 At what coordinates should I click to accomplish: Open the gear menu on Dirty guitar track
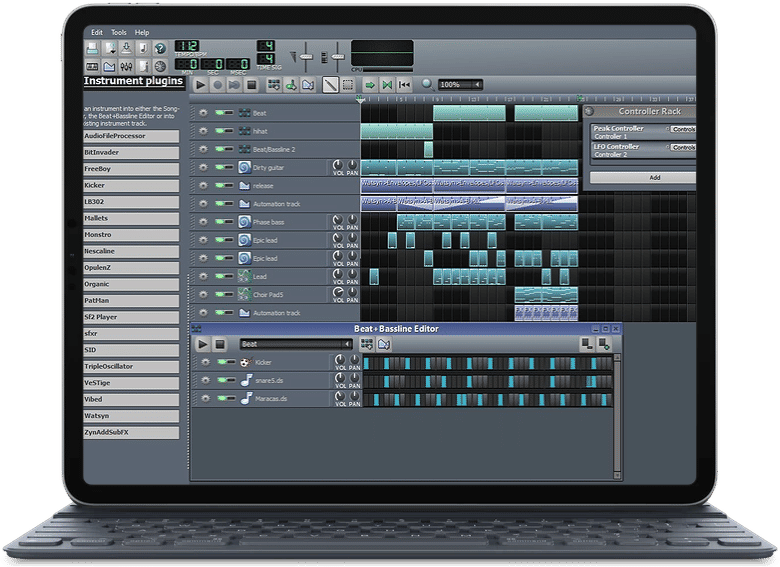click(x=203, y=167)
